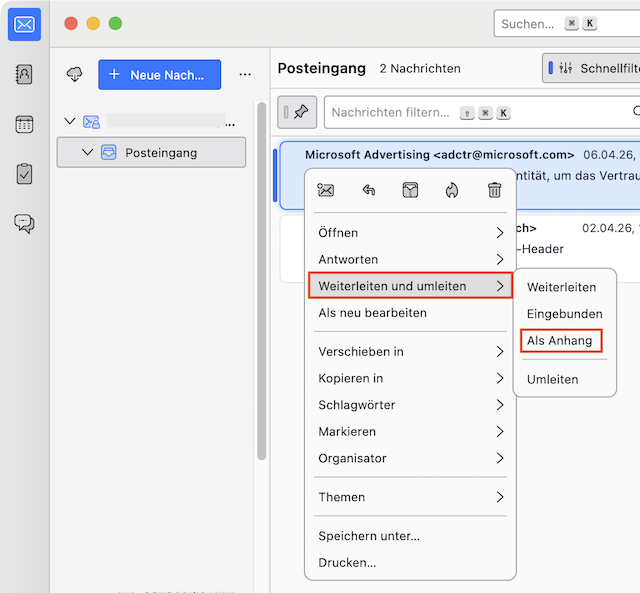Click the Nachrichten filtern input field
This screenshot has width=640, height=593.
pos(482,112)
